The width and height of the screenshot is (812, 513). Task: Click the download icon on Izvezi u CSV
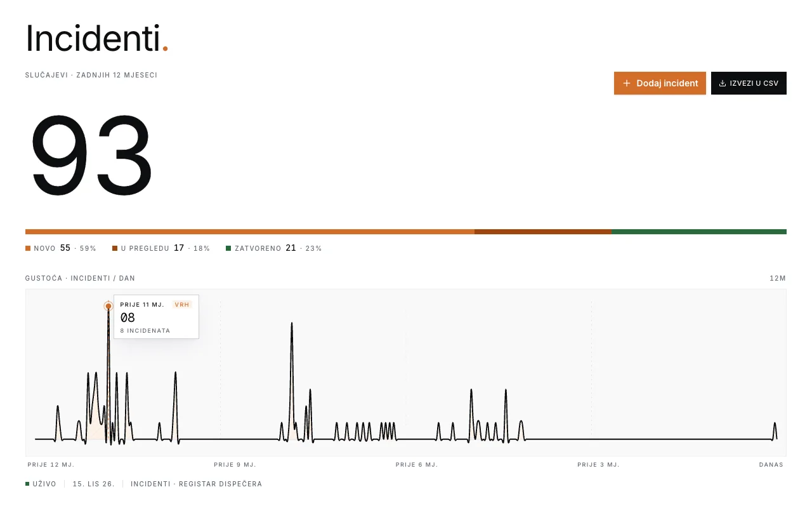click(x=723, y=83)
